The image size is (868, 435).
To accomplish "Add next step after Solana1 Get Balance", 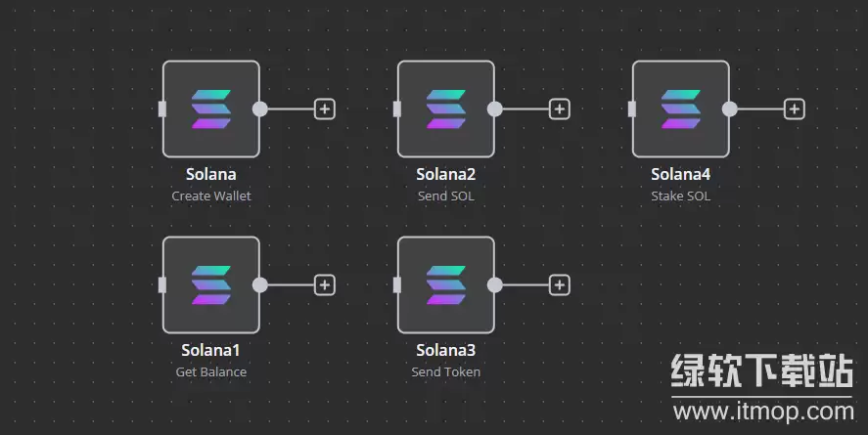I will click(325, 284).
